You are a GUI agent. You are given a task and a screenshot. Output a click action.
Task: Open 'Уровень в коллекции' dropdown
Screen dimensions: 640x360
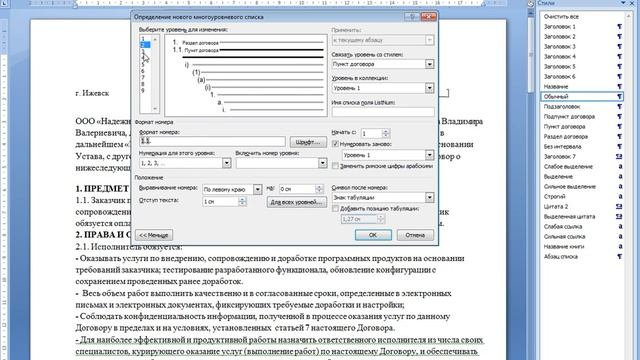tap(429, 88)
